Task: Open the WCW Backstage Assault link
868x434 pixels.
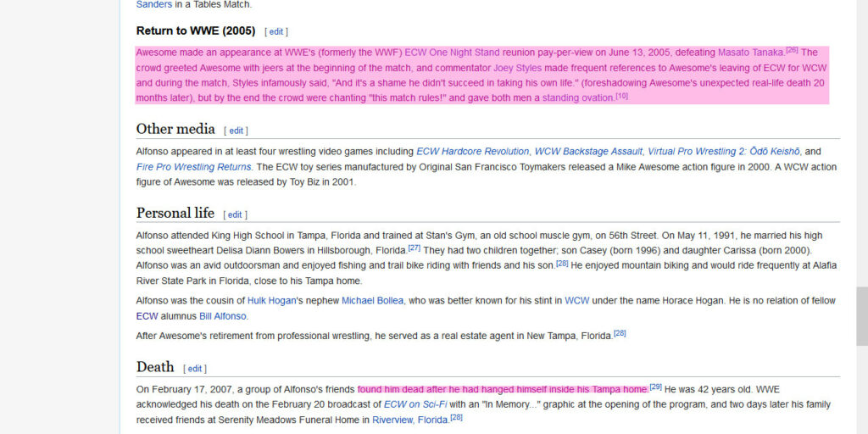Action: point(588,151)
